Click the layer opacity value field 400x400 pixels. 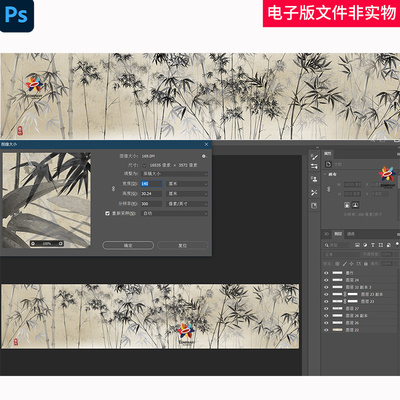coord(386,254)
